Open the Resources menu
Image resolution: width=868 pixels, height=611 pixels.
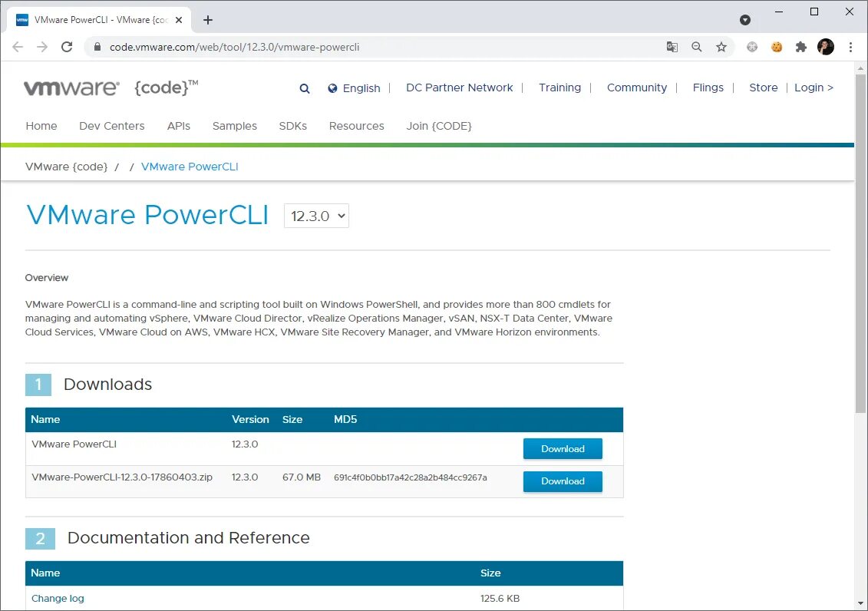tap(357, 126)
